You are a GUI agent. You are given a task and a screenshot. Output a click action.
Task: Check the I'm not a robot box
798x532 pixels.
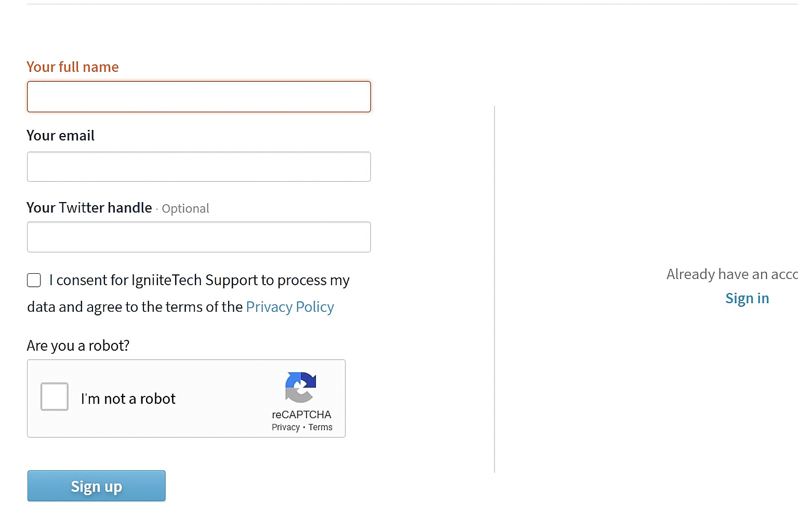(x=55, y=396)
